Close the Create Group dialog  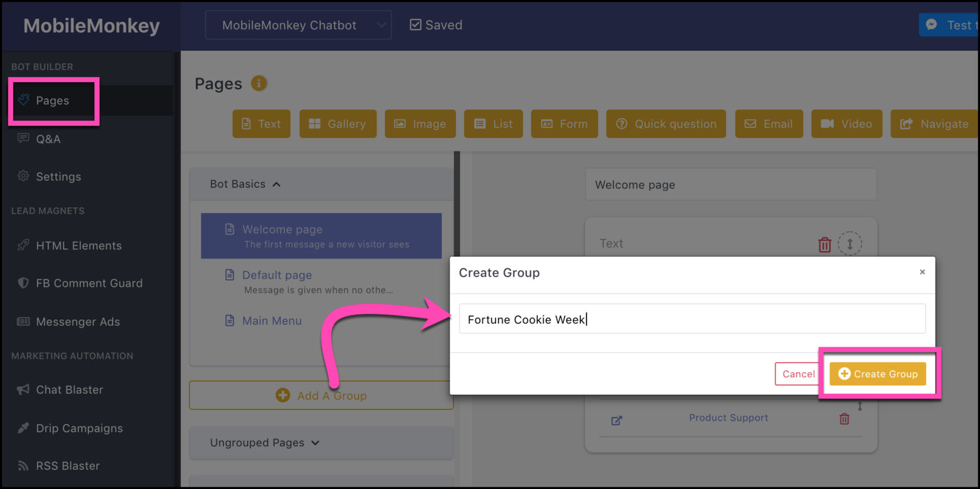click(922, 272)
